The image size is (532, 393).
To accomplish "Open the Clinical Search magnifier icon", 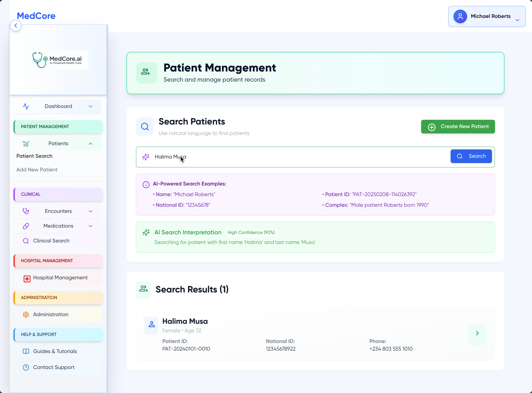I will tap(26, 240).
